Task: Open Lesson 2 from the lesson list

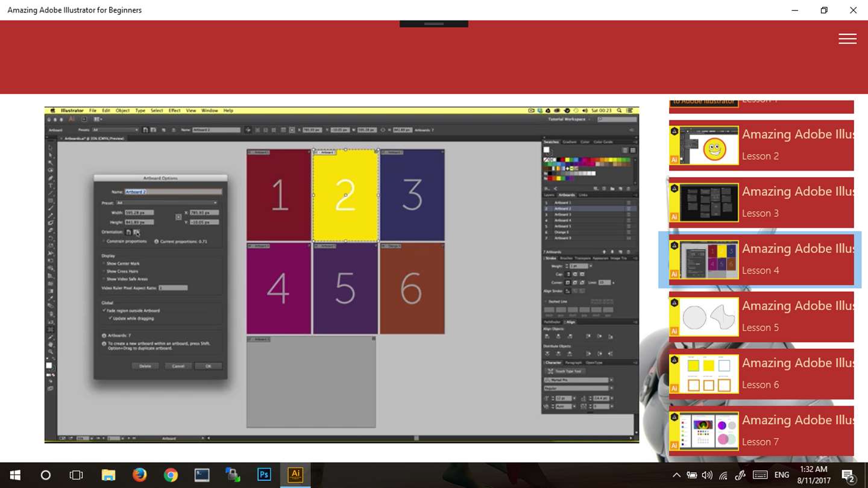Action: (761, 145)
